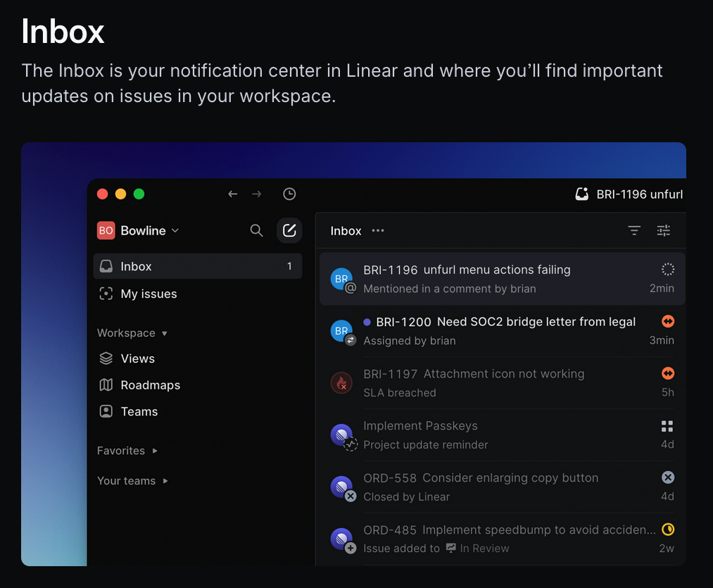Click orange priority icon on BRI-1200
This screenshot has width=713, height=588.
click(667, 321)
